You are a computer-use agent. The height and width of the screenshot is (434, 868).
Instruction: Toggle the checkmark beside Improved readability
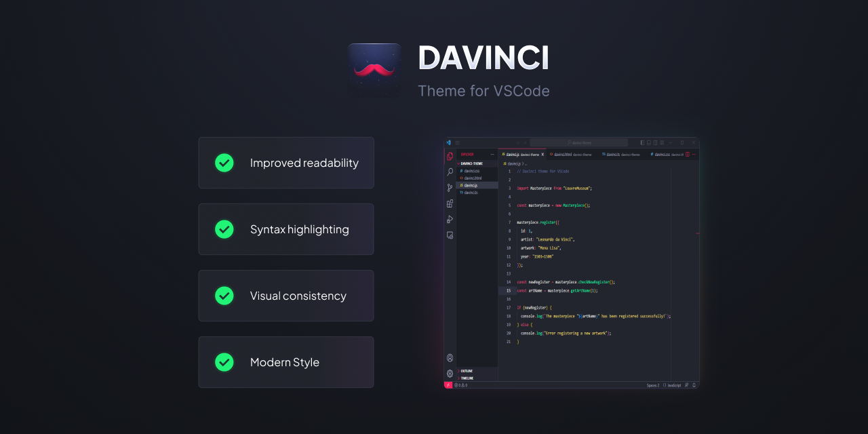(x=224, y=163)
